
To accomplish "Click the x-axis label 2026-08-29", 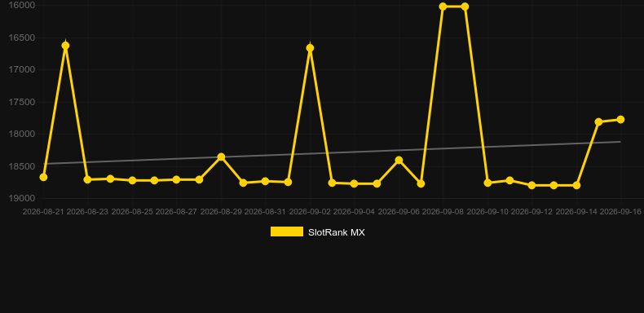I will (221, 212).
